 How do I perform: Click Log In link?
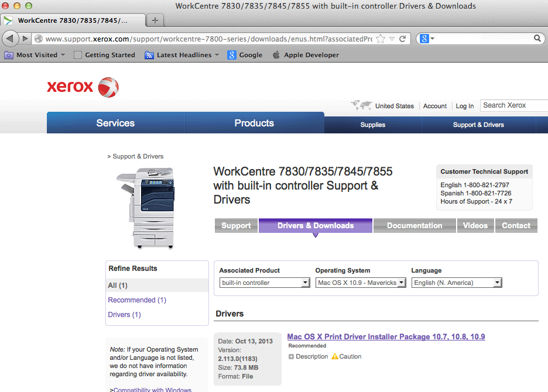coord(464,106)
